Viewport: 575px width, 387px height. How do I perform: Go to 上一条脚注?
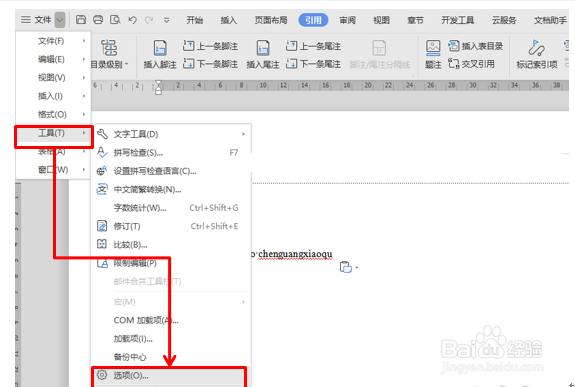(210, 46)
